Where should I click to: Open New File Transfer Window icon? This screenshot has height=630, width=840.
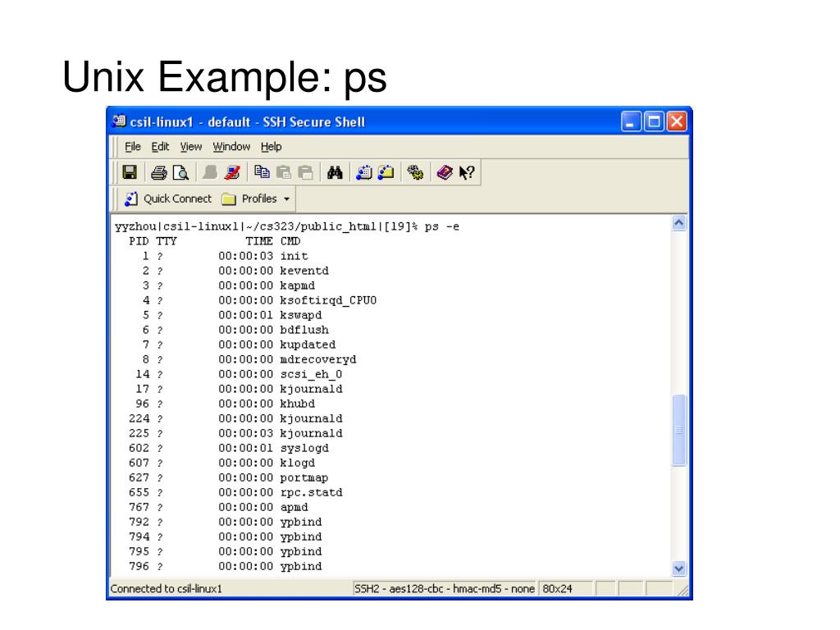pyautogui.click(x=386, y=172)
